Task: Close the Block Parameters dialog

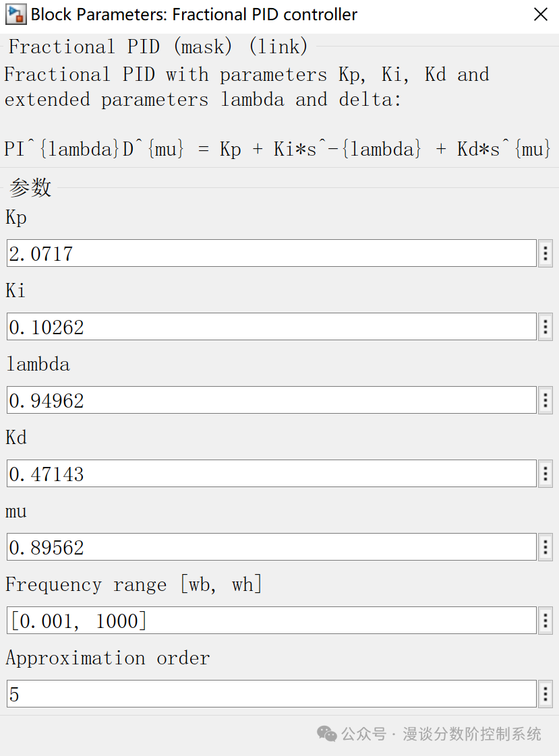Action: pos(541,14)
